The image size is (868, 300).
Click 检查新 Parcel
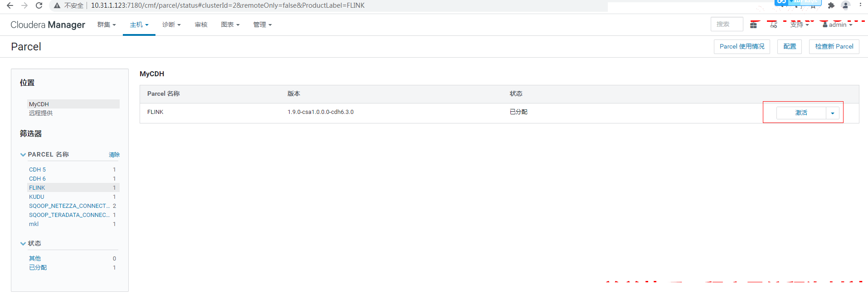click(834, 47)
